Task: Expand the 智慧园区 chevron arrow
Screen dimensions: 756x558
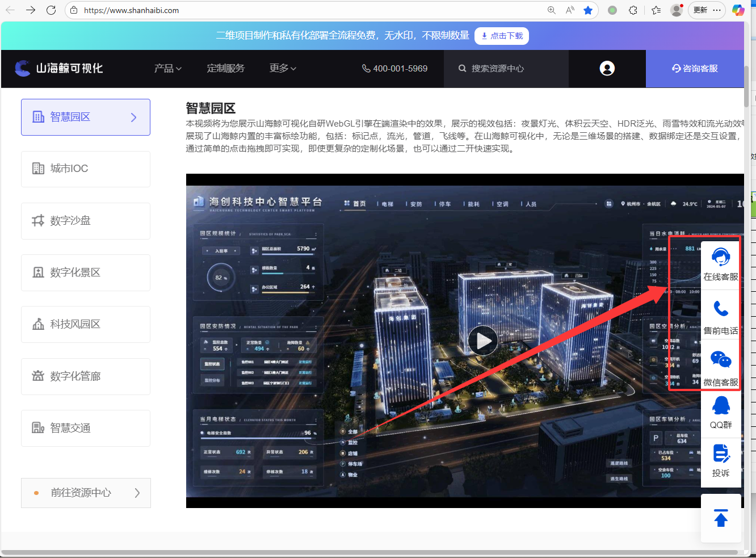Action: tap(134, 117)
